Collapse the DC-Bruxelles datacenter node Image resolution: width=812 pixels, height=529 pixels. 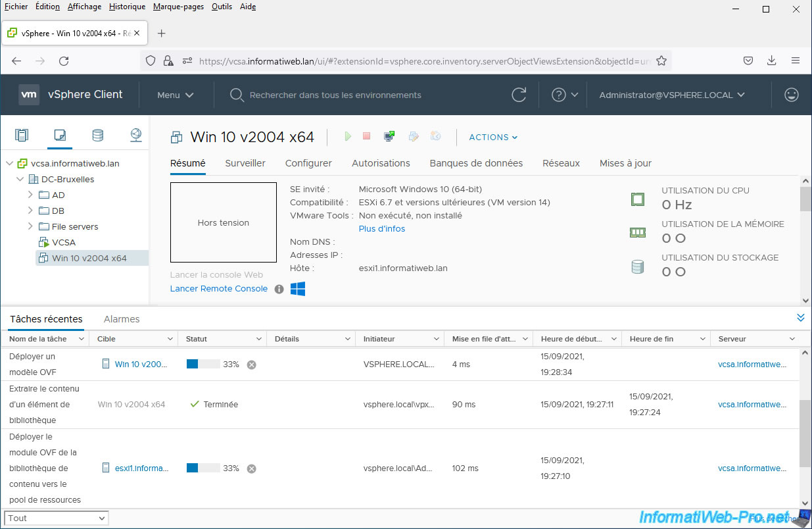pyautogui.click(x=20, y=179)
